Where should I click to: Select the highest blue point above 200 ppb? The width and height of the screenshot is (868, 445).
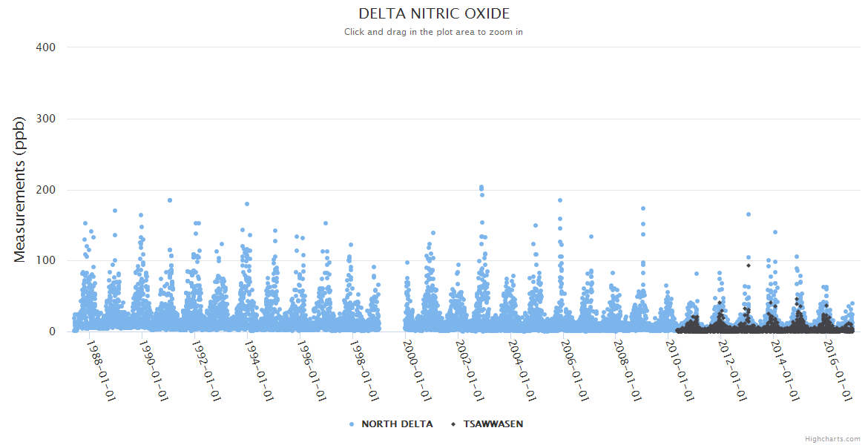coord(481,188)
